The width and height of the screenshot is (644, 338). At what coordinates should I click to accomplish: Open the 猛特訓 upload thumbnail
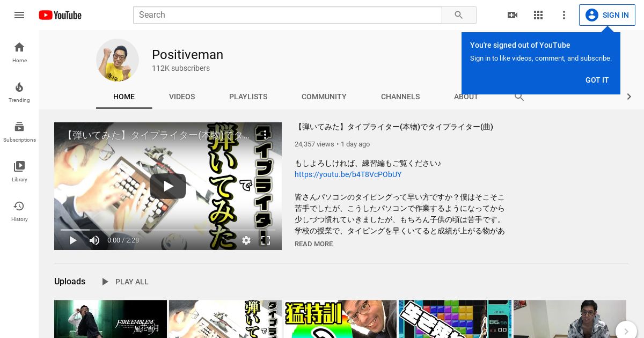[340, 319]
